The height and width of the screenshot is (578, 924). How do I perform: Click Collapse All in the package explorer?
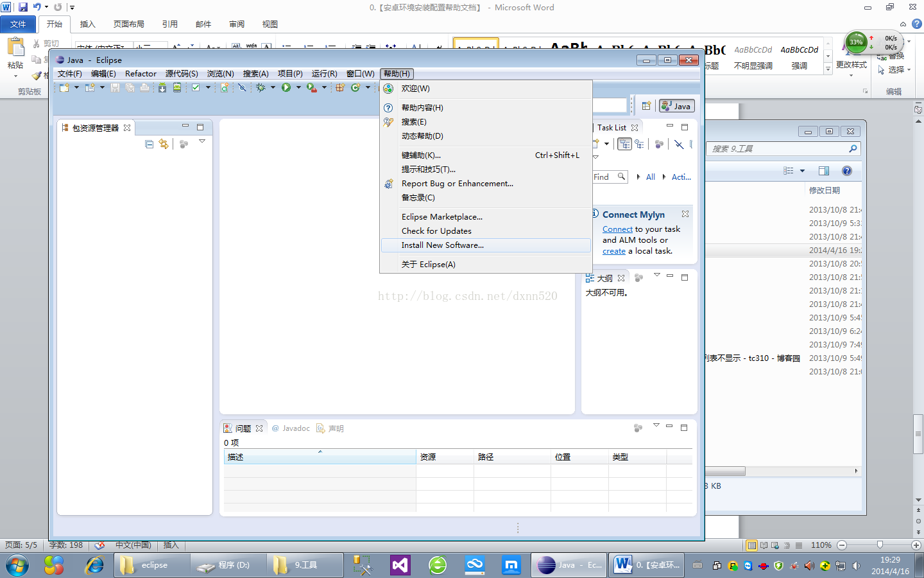tap(149, 144)
